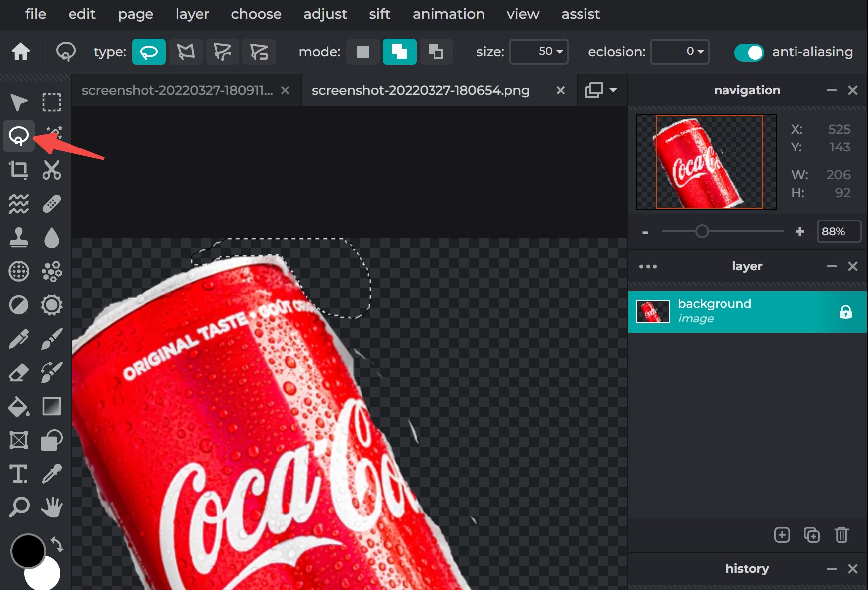
Task: Switch to the screenshot-20220327-180911 tab
Action: coord(178,90)
